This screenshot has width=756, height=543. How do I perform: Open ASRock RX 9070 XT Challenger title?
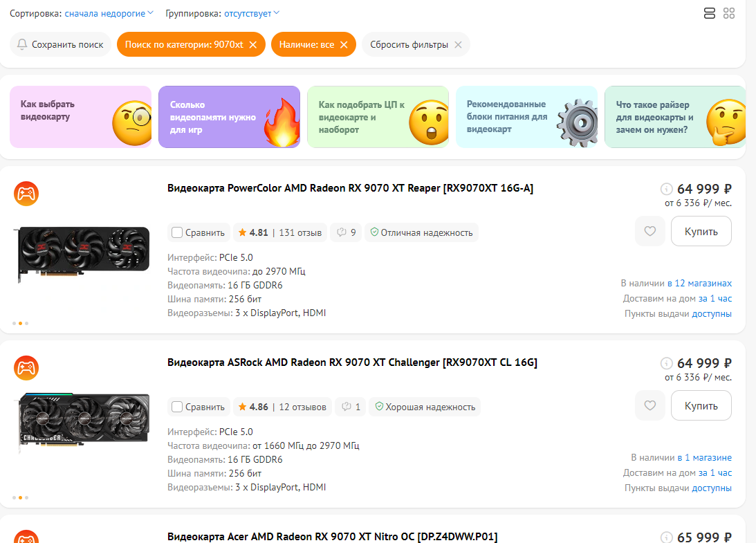[352, 362]
